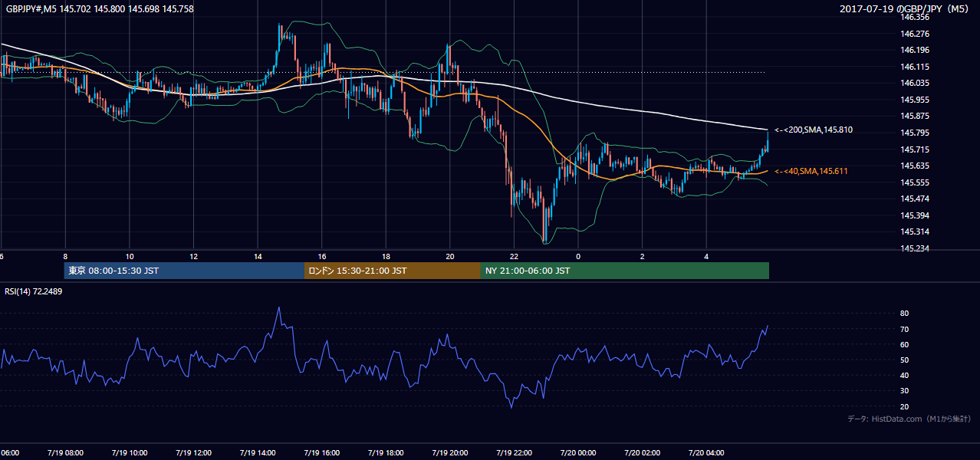980x460 pixels.
Task: Click the 7/19 20:00 bottom date label
Action: click(x=450, y=453)
